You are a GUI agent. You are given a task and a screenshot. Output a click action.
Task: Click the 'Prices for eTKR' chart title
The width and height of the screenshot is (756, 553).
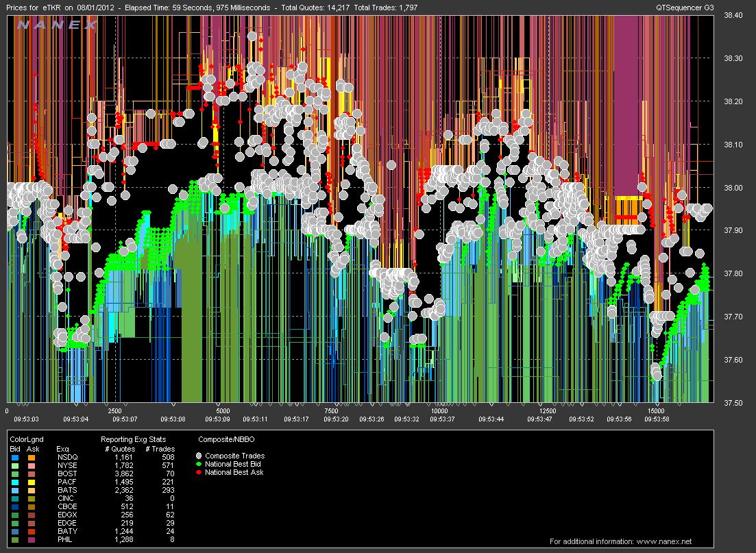click(34, 8)
